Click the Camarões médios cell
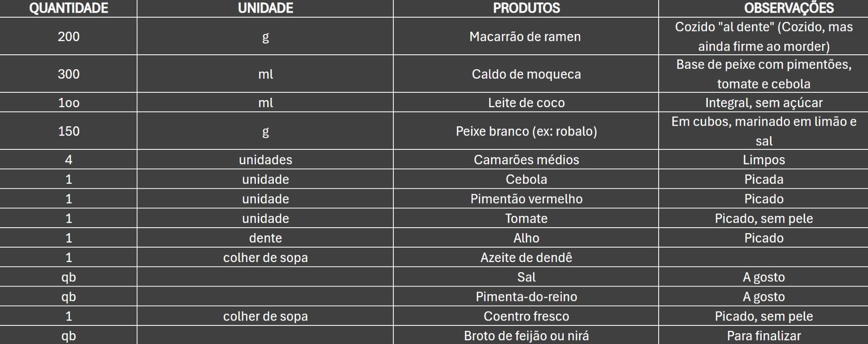The image size is (868, 344). pyautogui.click(x=526, y=159)
